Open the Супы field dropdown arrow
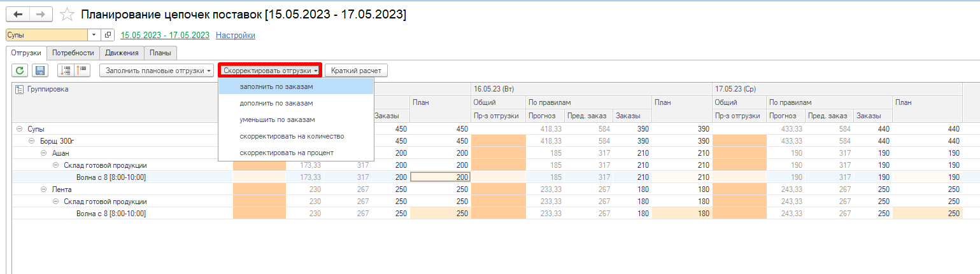Image resolution: width=980 pixels, height=274 pixels. (x=94, y=35)
